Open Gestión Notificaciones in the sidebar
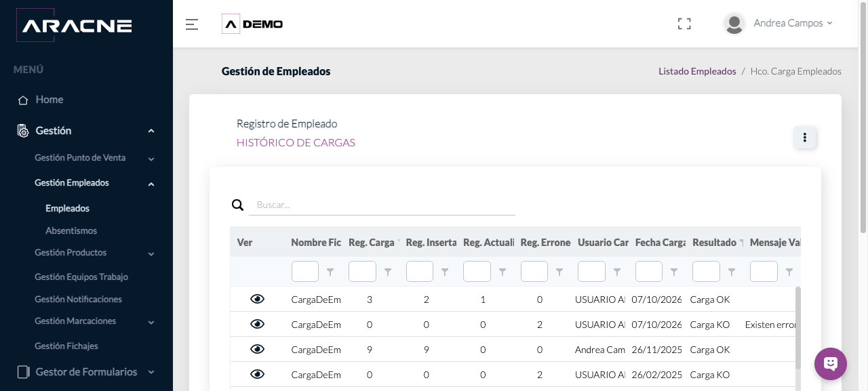Screen dimensions: 868x391 79,299
